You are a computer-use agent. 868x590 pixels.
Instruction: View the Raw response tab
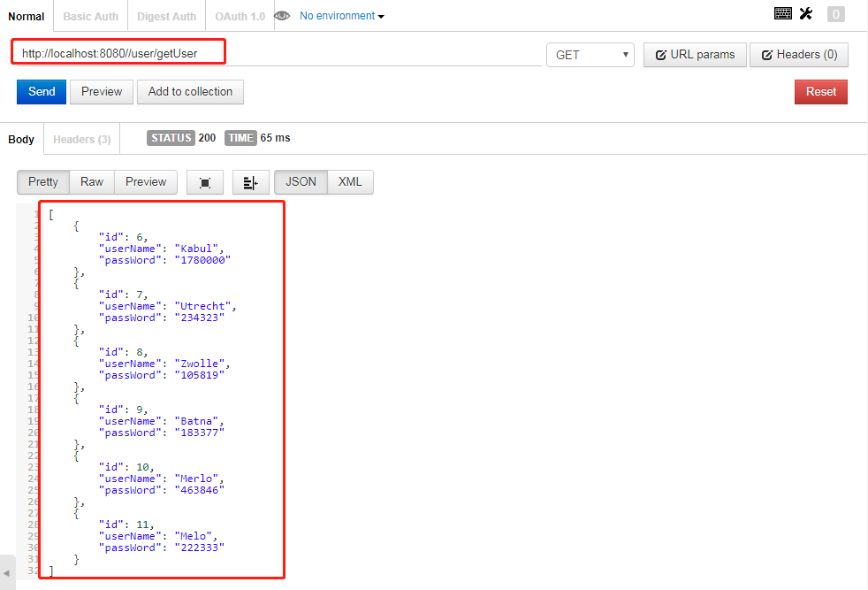[x=91, y=182]
